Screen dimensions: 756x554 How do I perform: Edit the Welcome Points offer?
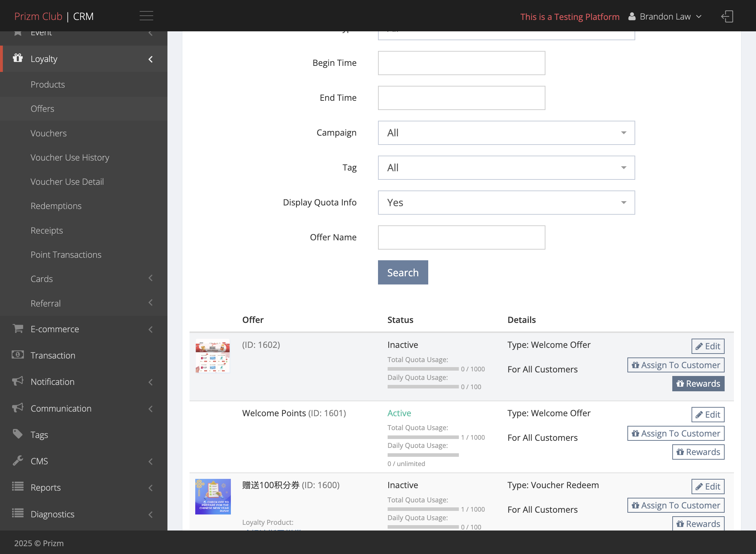click(708, 414)
